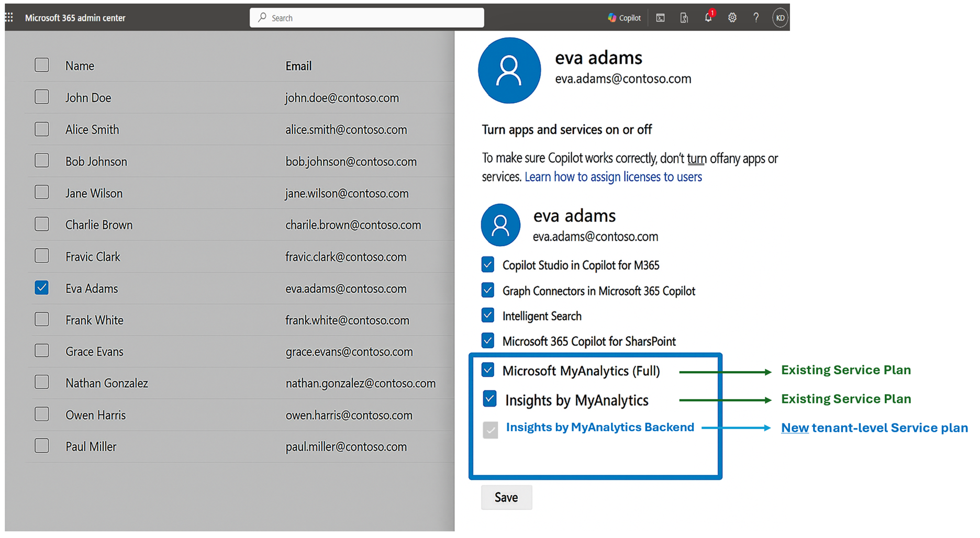Open the settings gear
This screenshot has width=980, height=538.
[x=732, y=18]
